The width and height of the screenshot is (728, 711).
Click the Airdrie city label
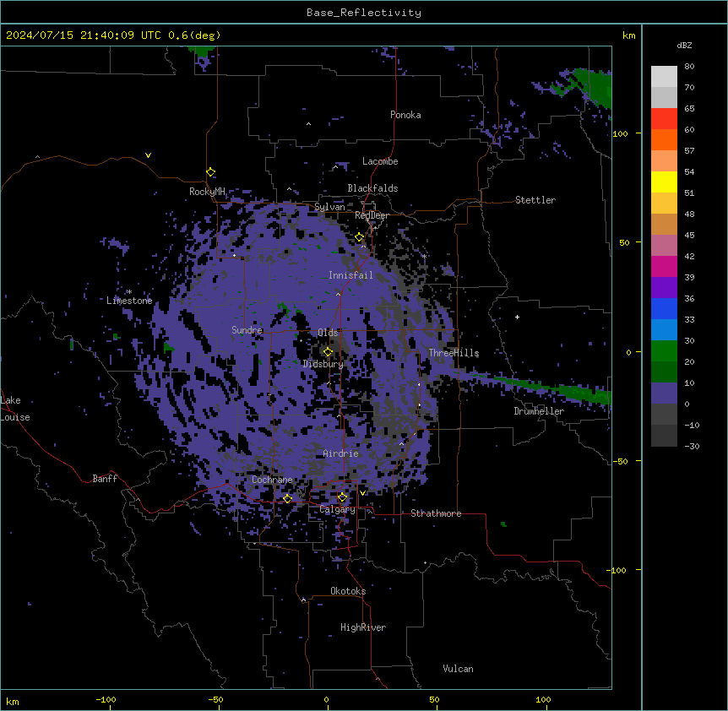click(x=341, y=453)
